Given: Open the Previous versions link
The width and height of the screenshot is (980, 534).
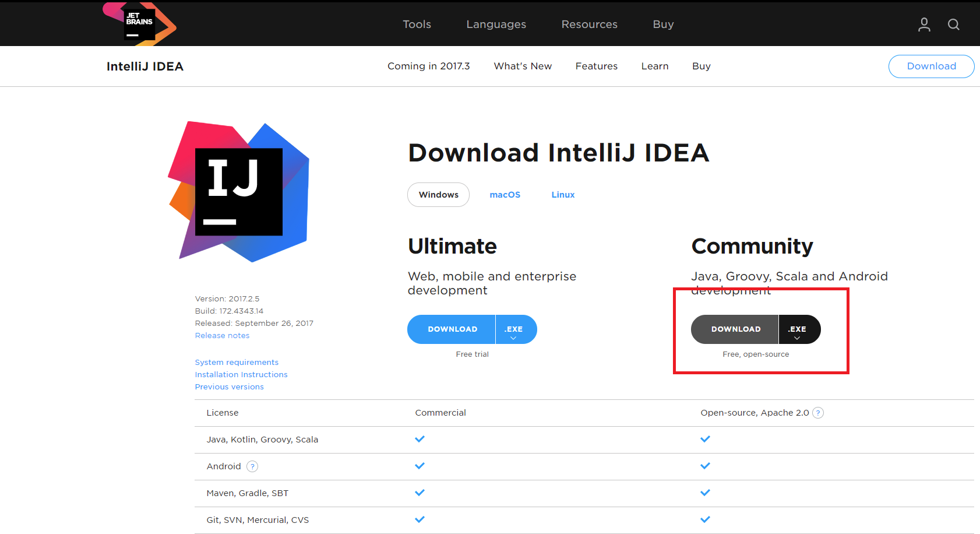Looking at the screenshot, I should coord(230,387).
